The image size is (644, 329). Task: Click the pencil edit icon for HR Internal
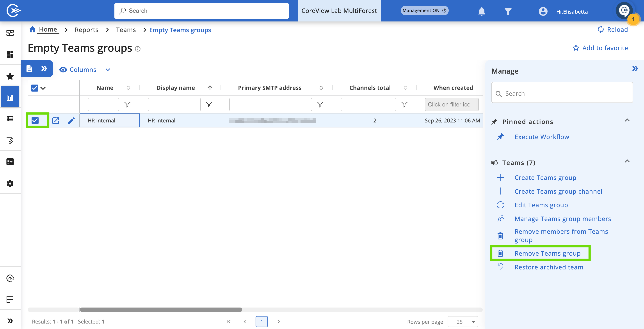tap(71, 121)
